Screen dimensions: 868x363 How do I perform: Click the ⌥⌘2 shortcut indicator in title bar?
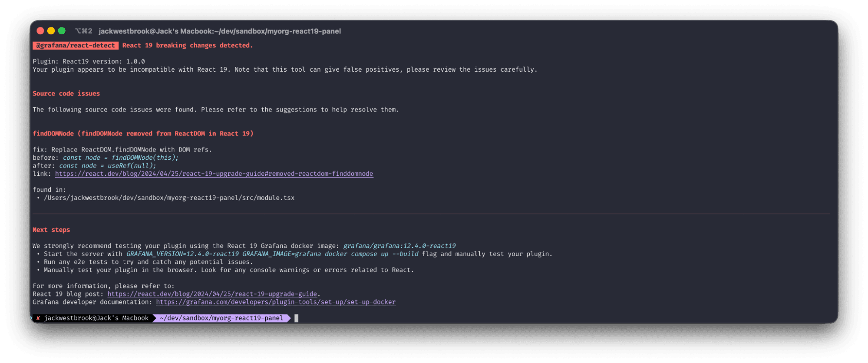pos(84,31)
